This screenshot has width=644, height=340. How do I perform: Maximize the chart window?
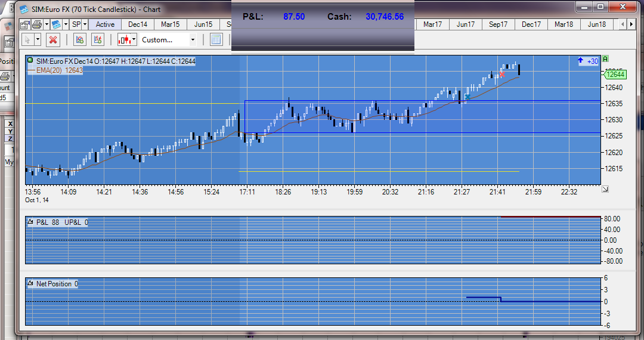[600, 7]
